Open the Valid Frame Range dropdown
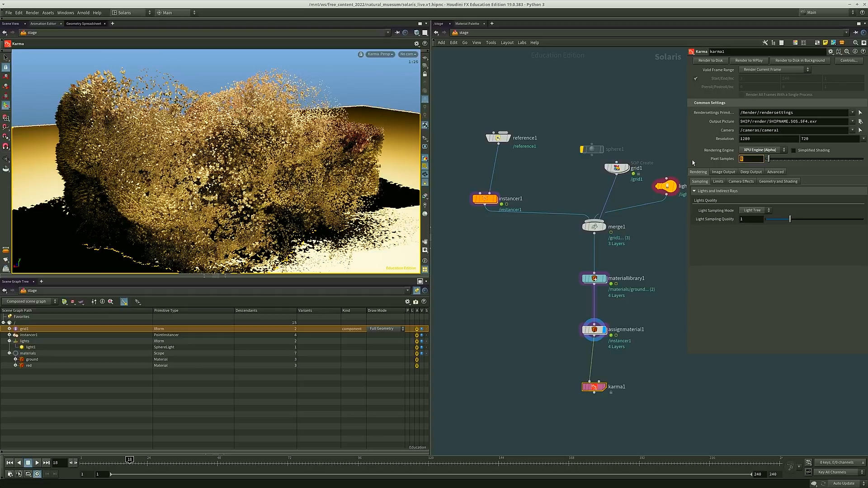The height and width of the screenshot is (488, 868). coord(775,70)
